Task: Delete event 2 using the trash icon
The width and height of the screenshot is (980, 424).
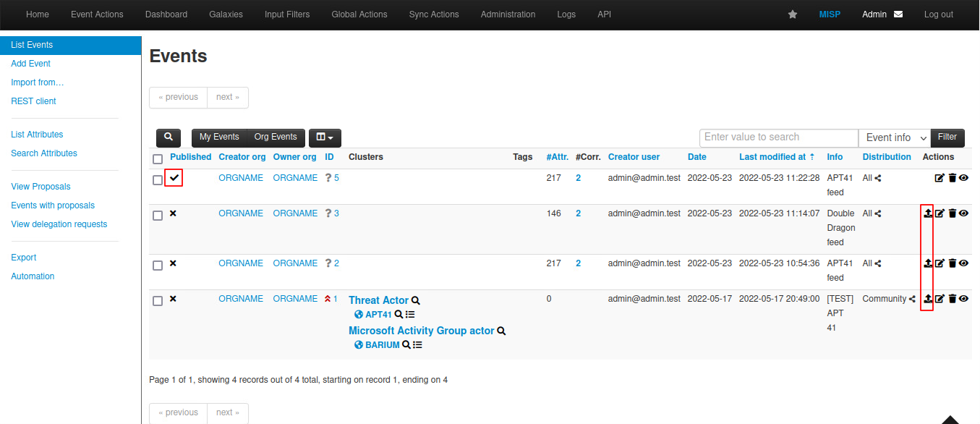Action: point(952,263)
